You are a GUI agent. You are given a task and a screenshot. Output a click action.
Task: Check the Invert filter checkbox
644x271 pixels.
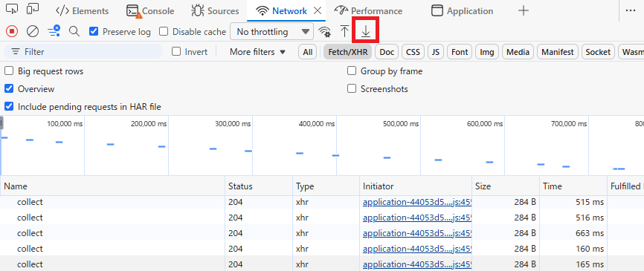pos(176,52)
